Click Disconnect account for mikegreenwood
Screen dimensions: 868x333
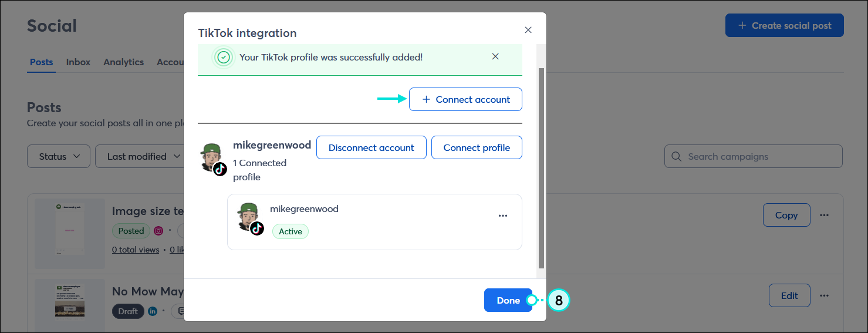tap(371, 147)
